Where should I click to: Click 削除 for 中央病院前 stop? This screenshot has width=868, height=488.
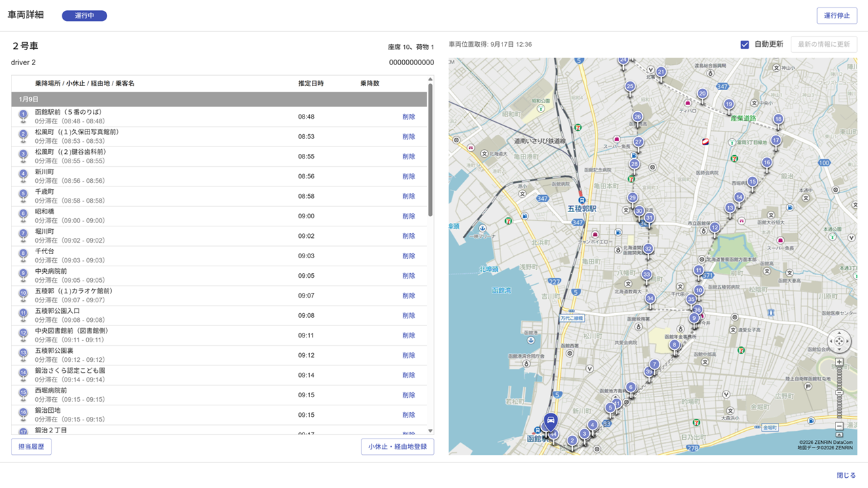pyautogui.click(x=408, y=276)
